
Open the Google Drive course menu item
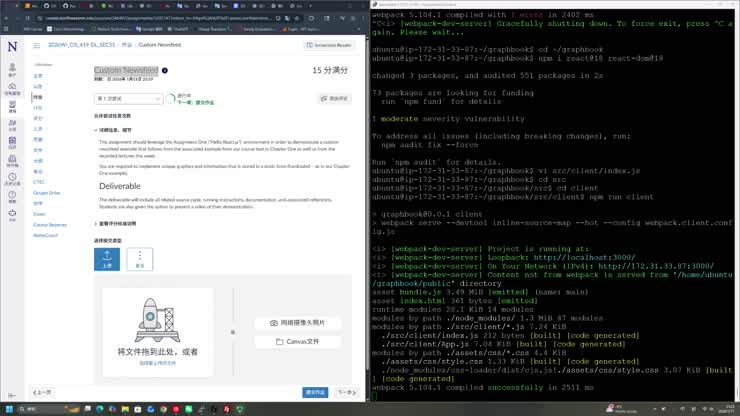[x=46, y=193]
